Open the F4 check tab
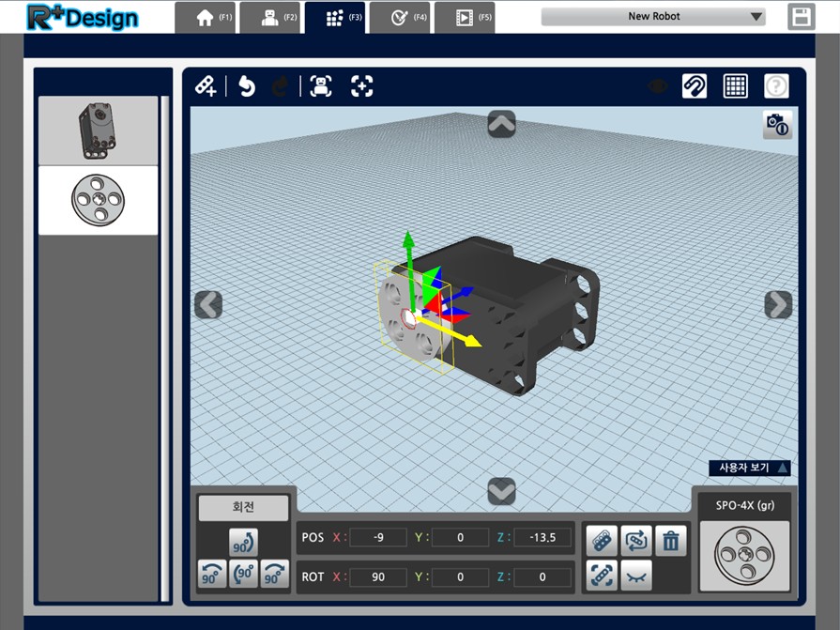This screenshot has width=840, height=630. (400, 18)
